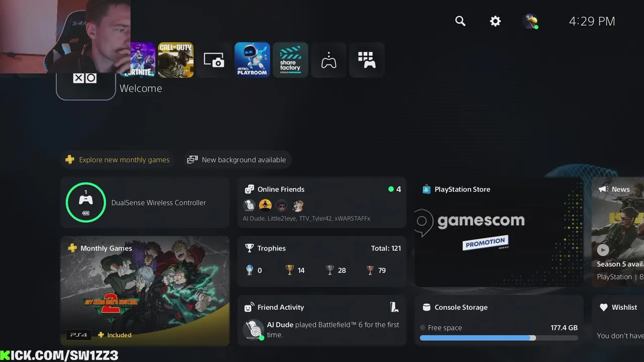The image size is (644, 362).
Task: Click the Free space label
Action: click(445, 328)
